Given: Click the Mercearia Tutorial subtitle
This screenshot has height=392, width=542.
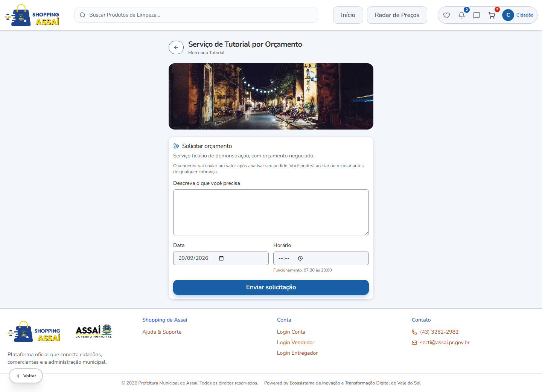Looking at the screenshot, I should tap(206, 53).
